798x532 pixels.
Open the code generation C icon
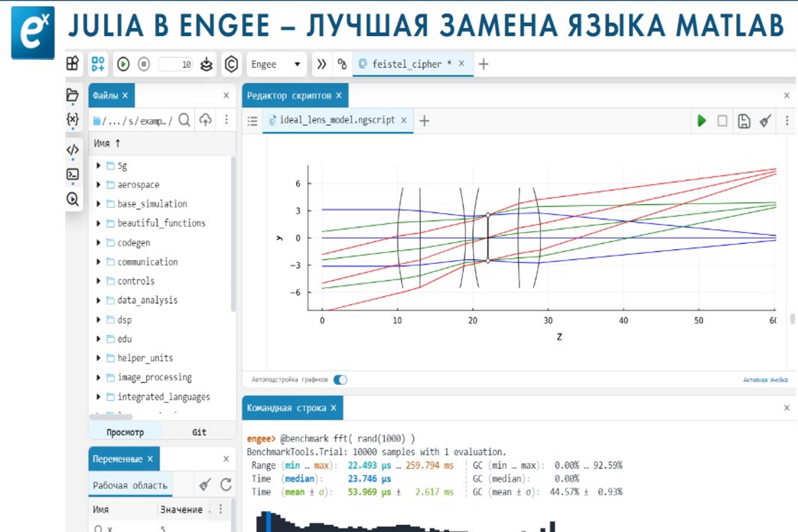tap(231, 65)
